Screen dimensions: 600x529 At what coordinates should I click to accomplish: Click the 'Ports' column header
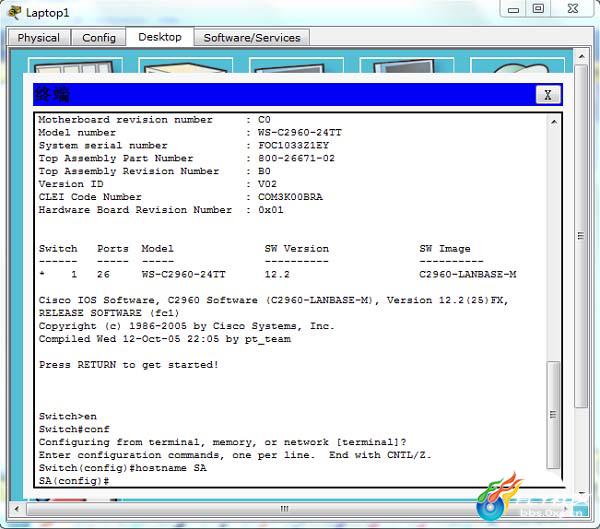(112, 249)
